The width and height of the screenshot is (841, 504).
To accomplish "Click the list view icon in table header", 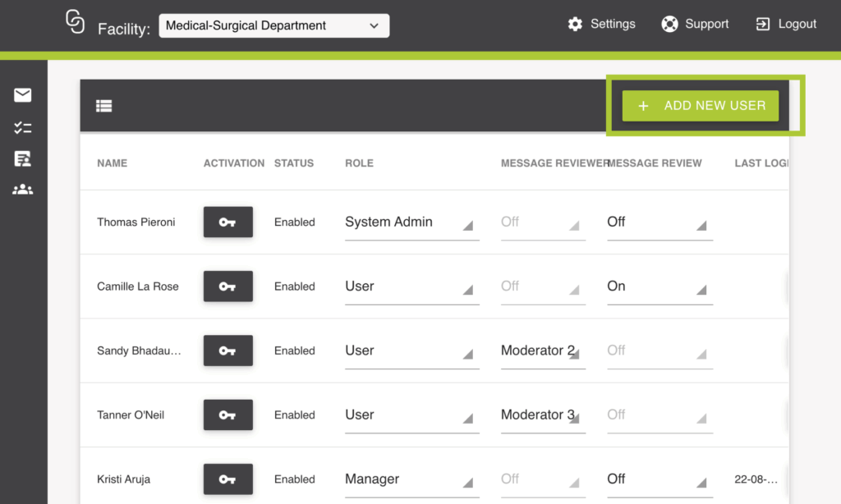I will point(103,106).
